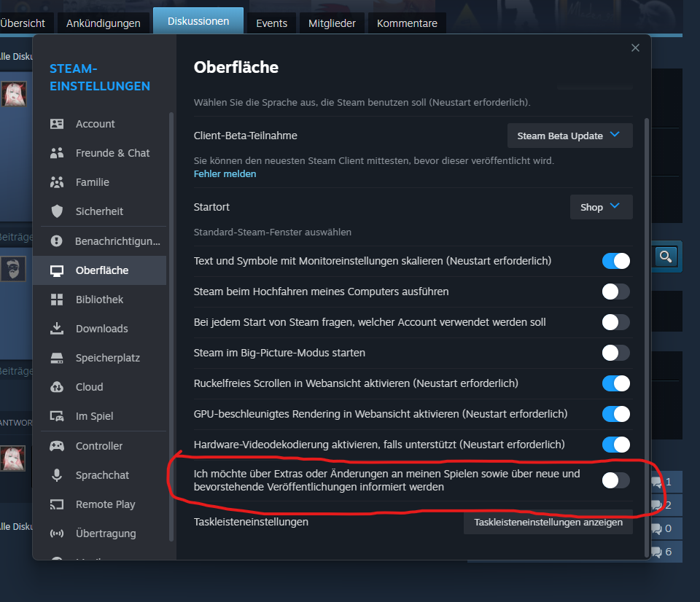Switch to the Ankündigungen tab

(x=103, y=23)
